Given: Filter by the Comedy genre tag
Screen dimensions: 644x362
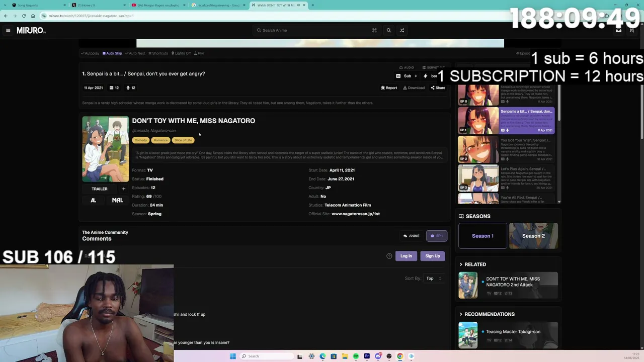Looking at the screenshot, I should (141, 140).
